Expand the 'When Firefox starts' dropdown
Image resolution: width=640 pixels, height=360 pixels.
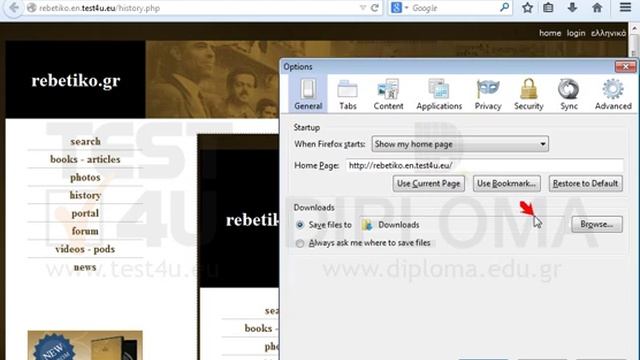460,144
